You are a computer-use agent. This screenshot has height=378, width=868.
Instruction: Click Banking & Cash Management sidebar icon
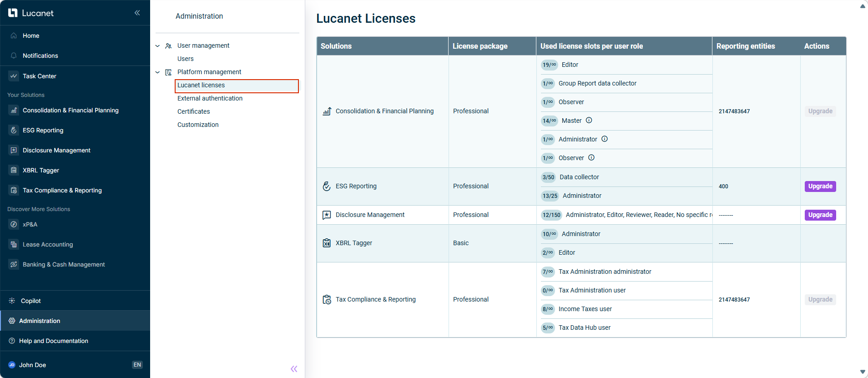click(x=14, y=264)
